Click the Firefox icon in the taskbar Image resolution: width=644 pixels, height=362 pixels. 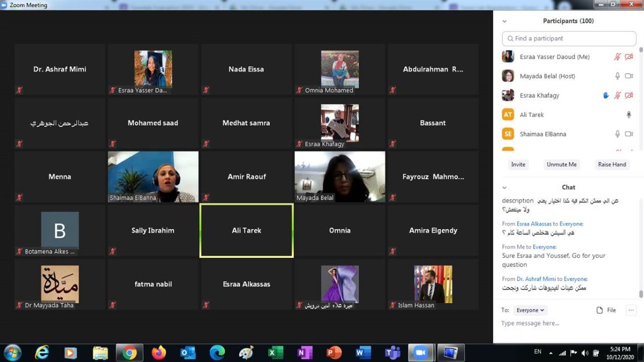(x=159, y=352)
